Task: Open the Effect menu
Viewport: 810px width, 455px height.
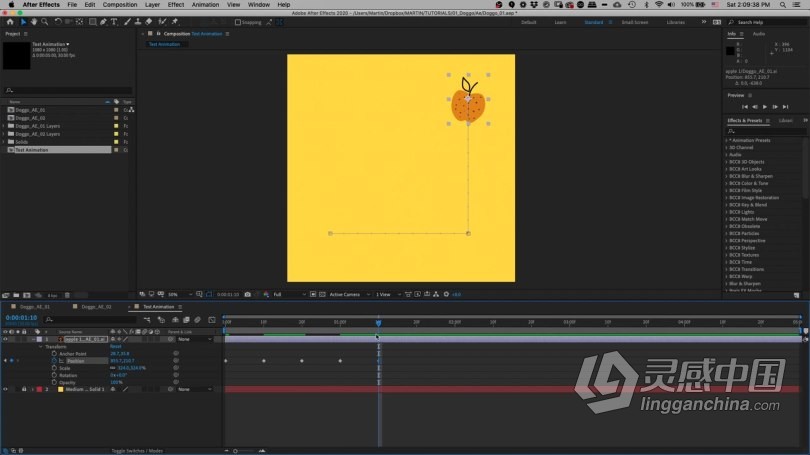Action: [176, 5]
